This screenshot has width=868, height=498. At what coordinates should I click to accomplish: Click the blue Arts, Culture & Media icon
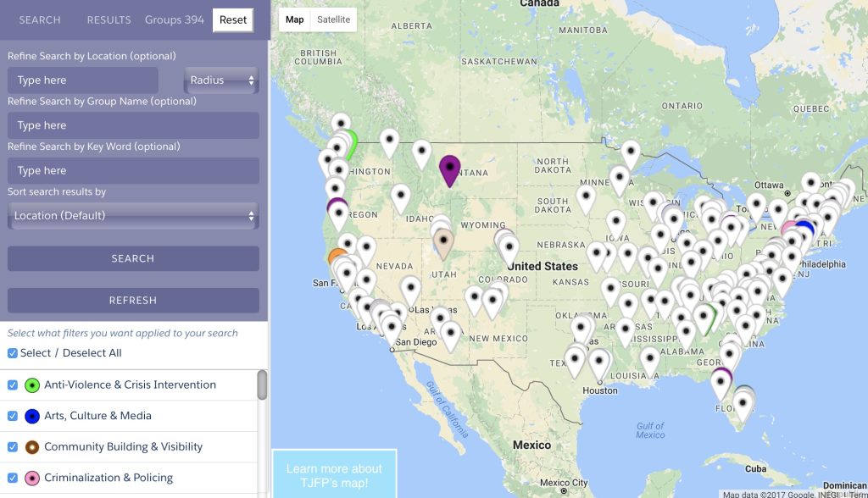(x=32, y=416)
